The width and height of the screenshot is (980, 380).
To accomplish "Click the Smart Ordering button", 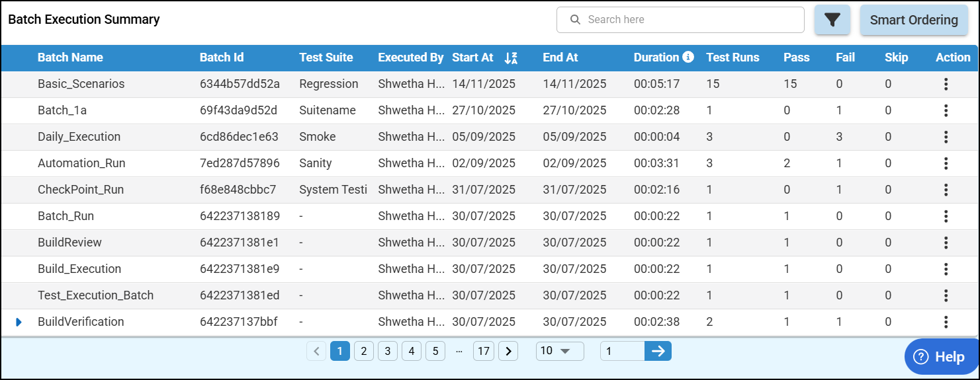I will pos(913,20).
